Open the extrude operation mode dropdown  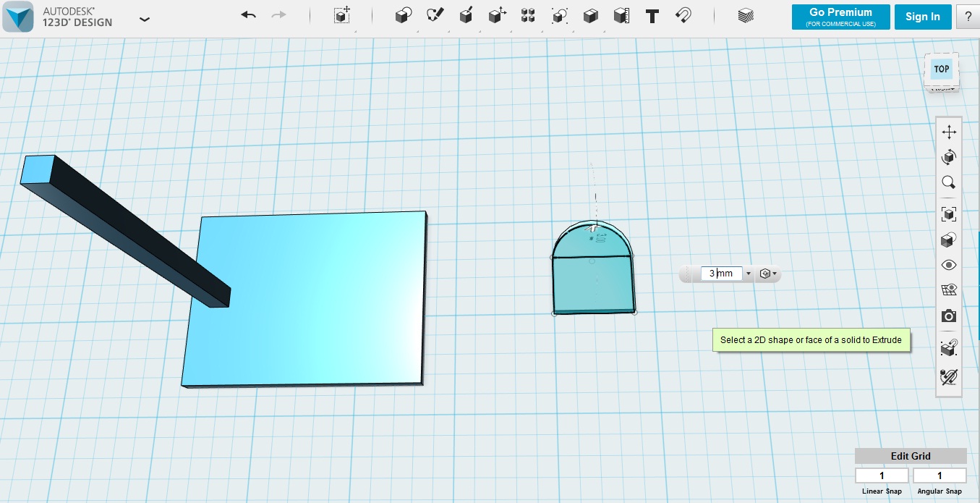pyautogui.click(x=768, y=274)
